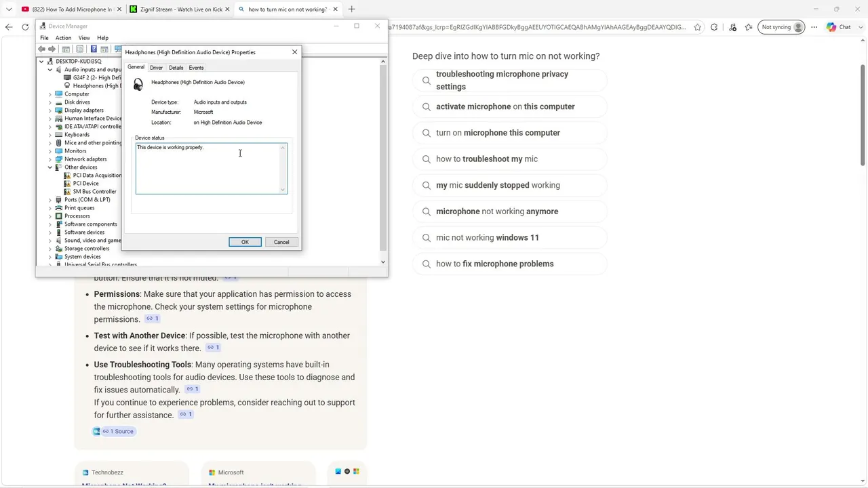This screenshot has height=488, width=868.
Task: Open a new browser tab with plus icon
Action: point(351,9)
